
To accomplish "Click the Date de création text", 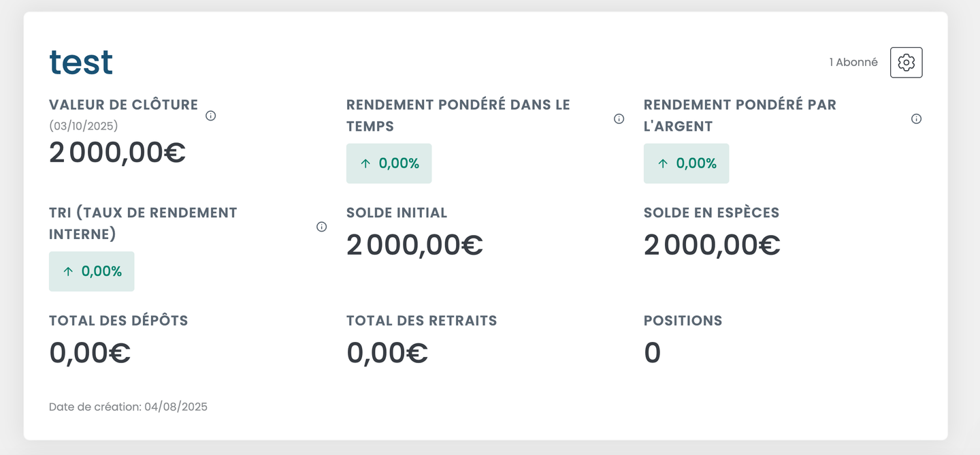I will tap(128, 407).
